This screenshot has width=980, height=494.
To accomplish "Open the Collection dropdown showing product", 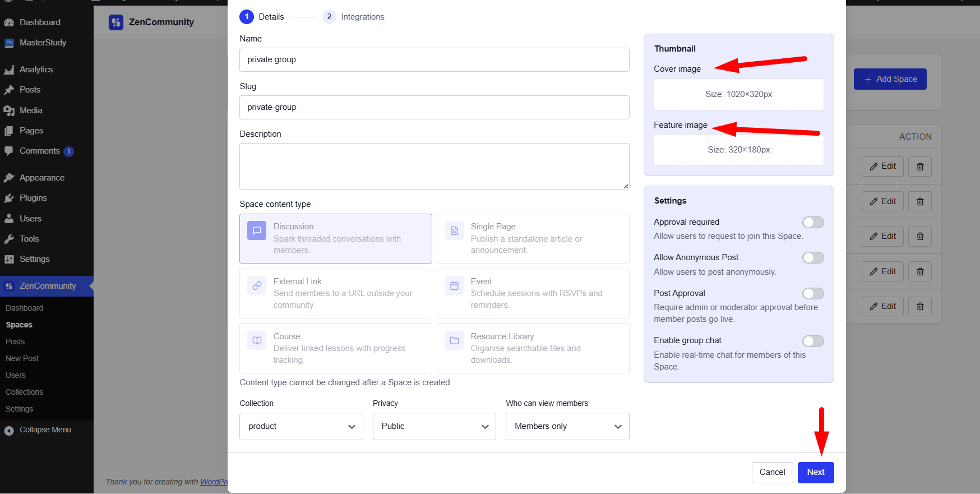I will tap(301, 427).
